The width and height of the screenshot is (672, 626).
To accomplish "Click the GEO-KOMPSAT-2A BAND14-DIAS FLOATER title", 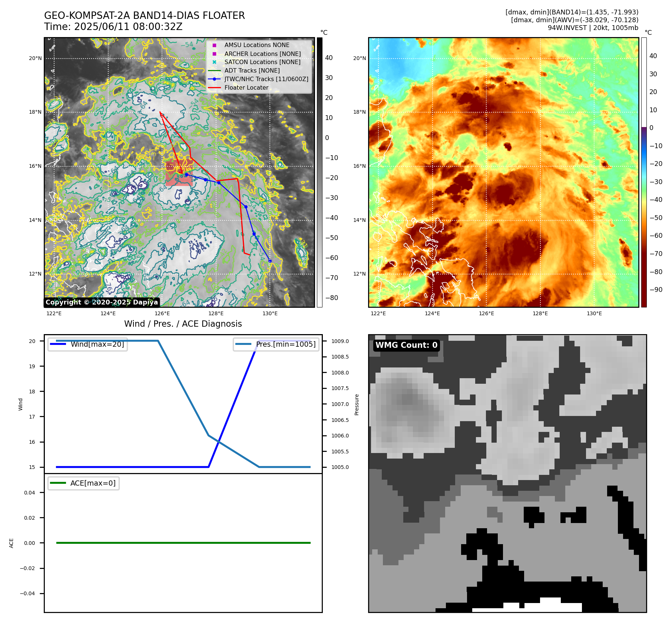I will tap(145, 16).
